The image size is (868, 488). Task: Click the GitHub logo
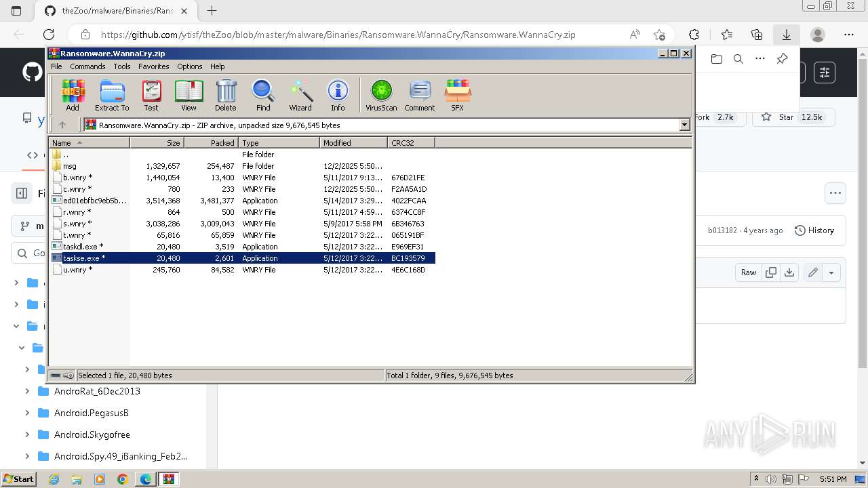[x=33, y=73]
